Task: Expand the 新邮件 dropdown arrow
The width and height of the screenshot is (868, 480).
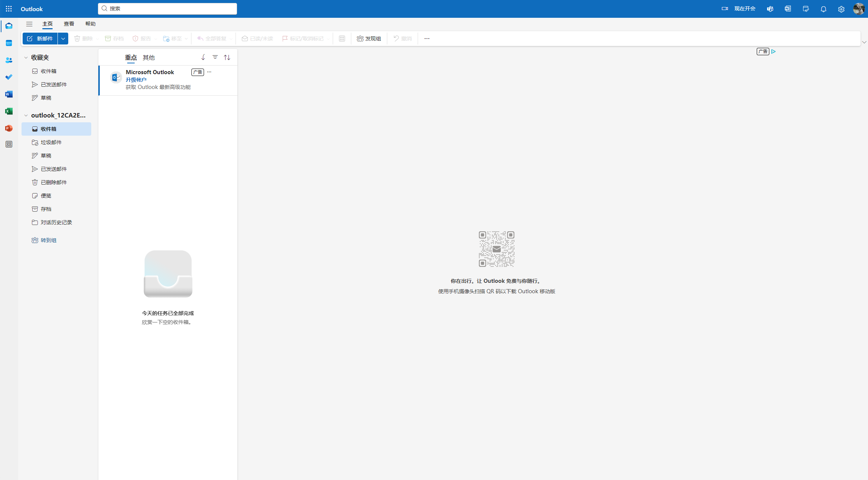Action: click(x=63, y=39)
